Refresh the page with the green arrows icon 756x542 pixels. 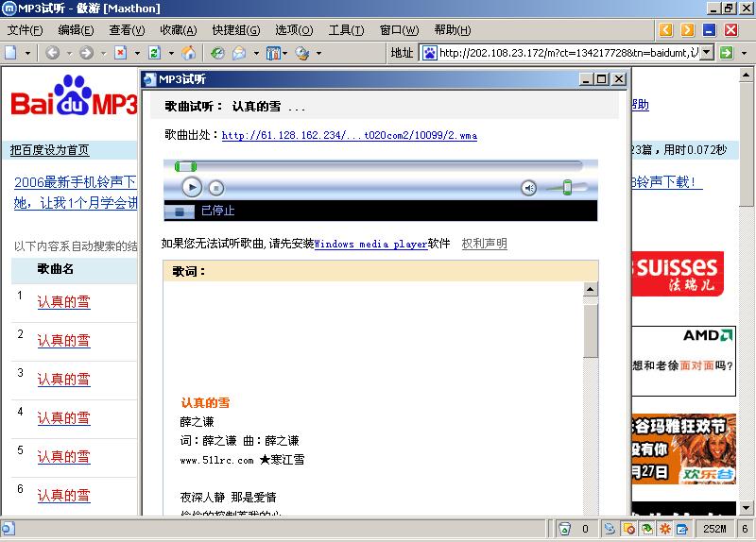pyautogui.click(x=154, y=53)
